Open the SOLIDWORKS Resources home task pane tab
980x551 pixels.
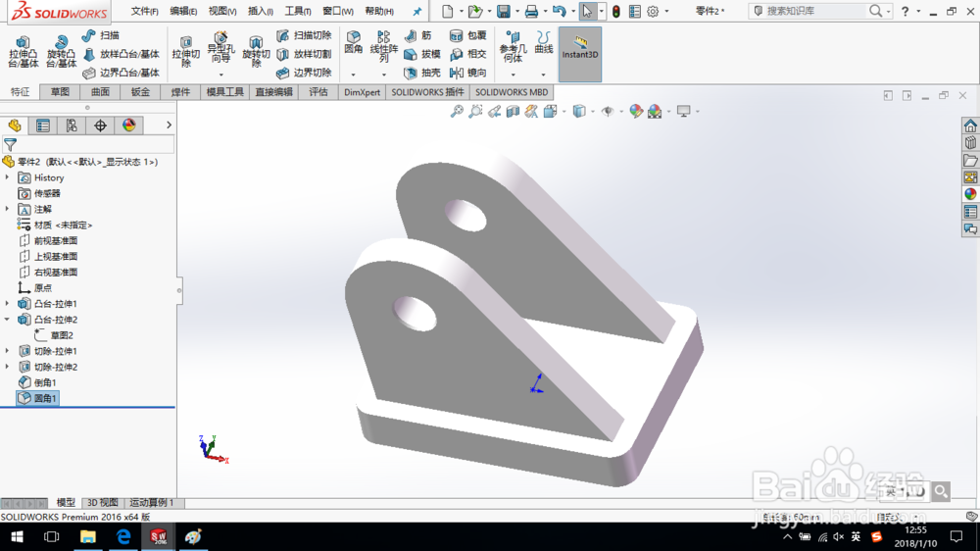coord(970,125)
